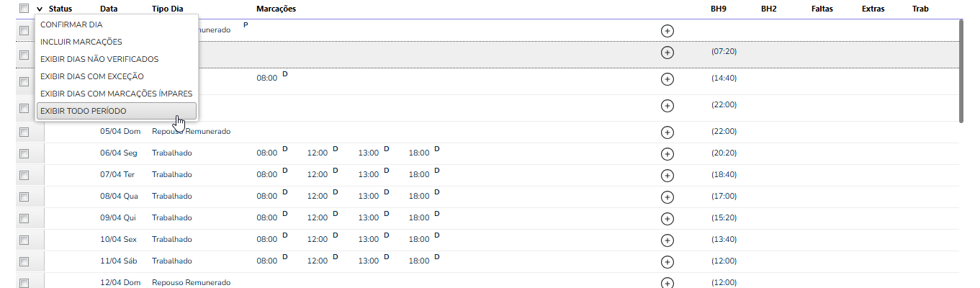Click the plus circle for 08/04 Qua

point(667,197)
